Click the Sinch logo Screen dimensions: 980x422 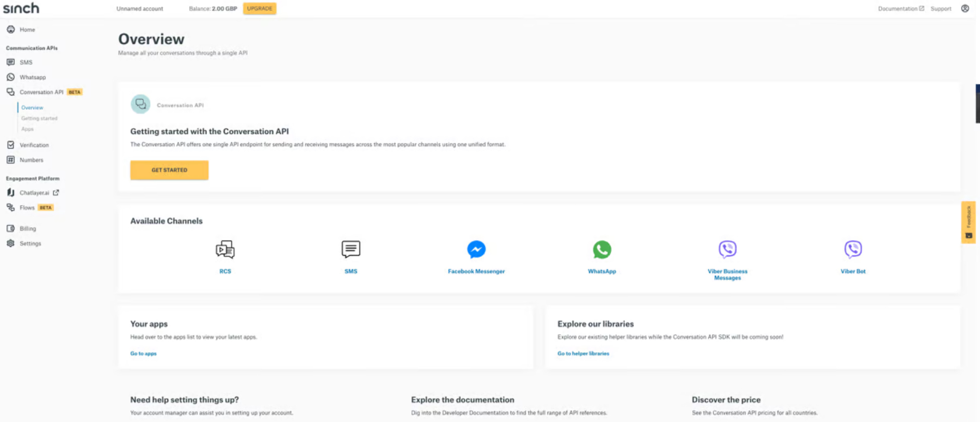point(21,8)
